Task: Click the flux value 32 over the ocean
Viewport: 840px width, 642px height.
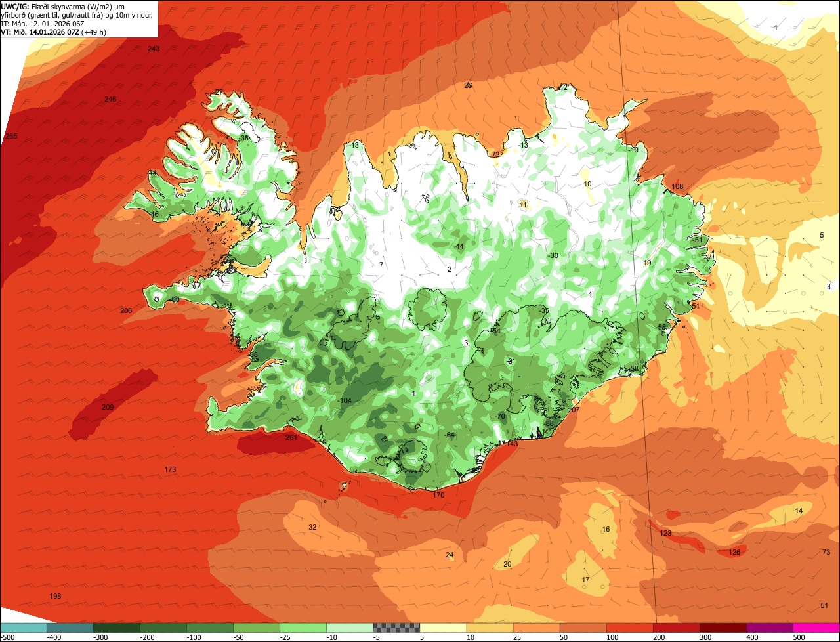Action: [312, 527]
